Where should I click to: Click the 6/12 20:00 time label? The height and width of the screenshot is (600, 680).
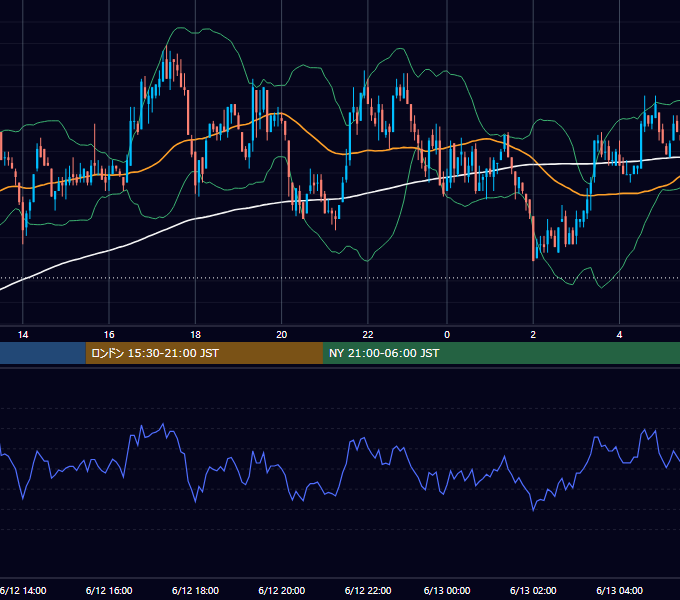281,590
